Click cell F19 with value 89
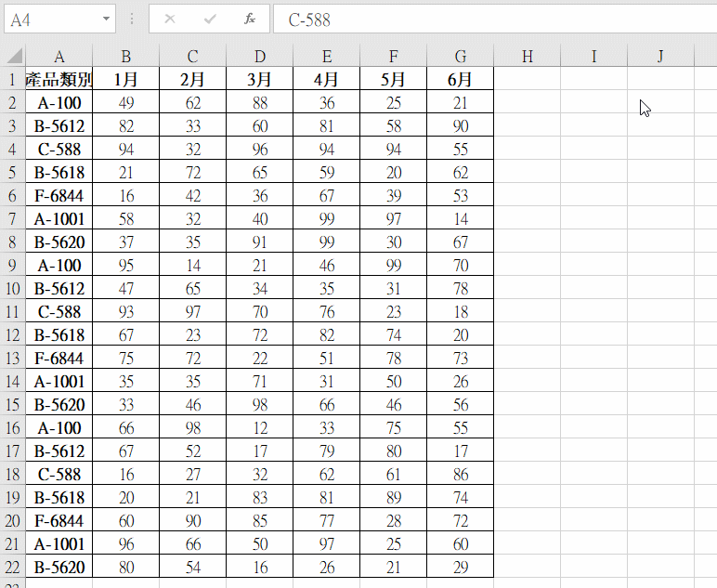This screenshot has height=588, width=717. (393, 497)
